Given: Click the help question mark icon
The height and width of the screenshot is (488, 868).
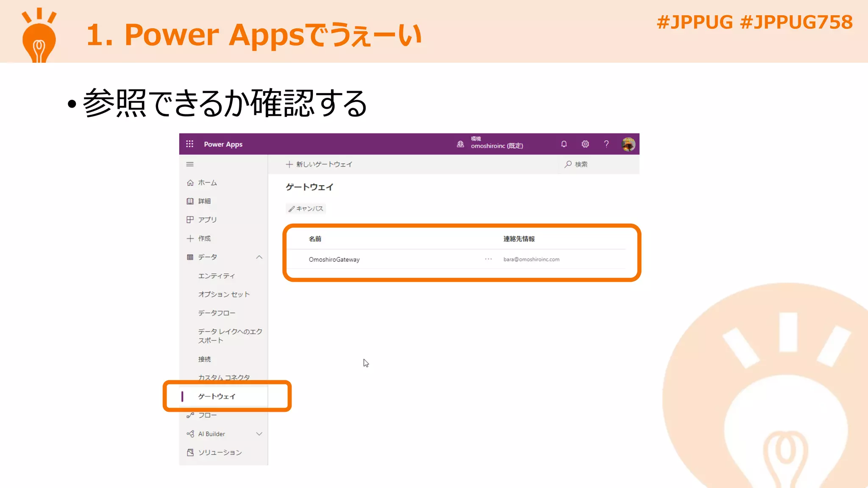Looking at the screenshot, I should [606, 144].
